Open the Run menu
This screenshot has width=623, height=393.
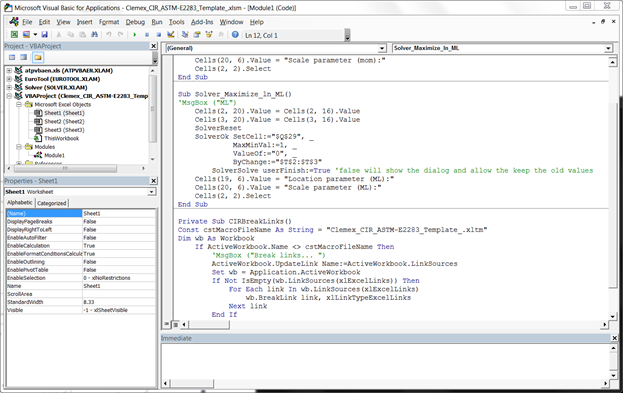157,22
